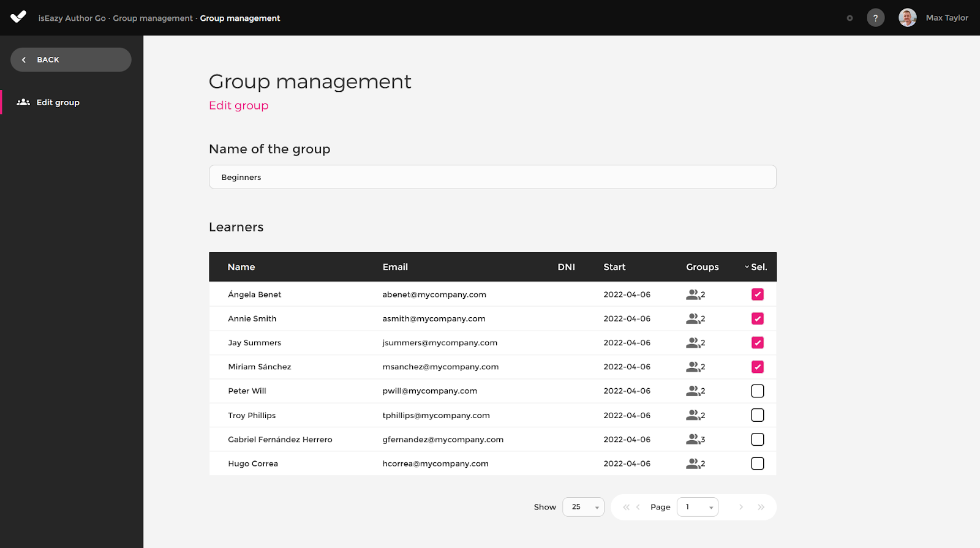Click Group management breadcrumb link

pyautogui.click(x=153, y=18)
